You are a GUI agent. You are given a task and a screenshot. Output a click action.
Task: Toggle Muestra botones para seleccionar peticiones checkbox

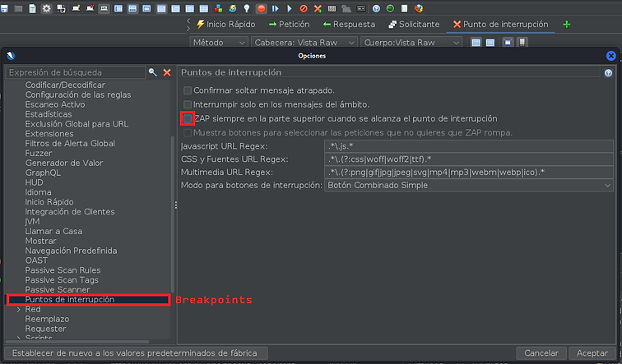(188, 132)
